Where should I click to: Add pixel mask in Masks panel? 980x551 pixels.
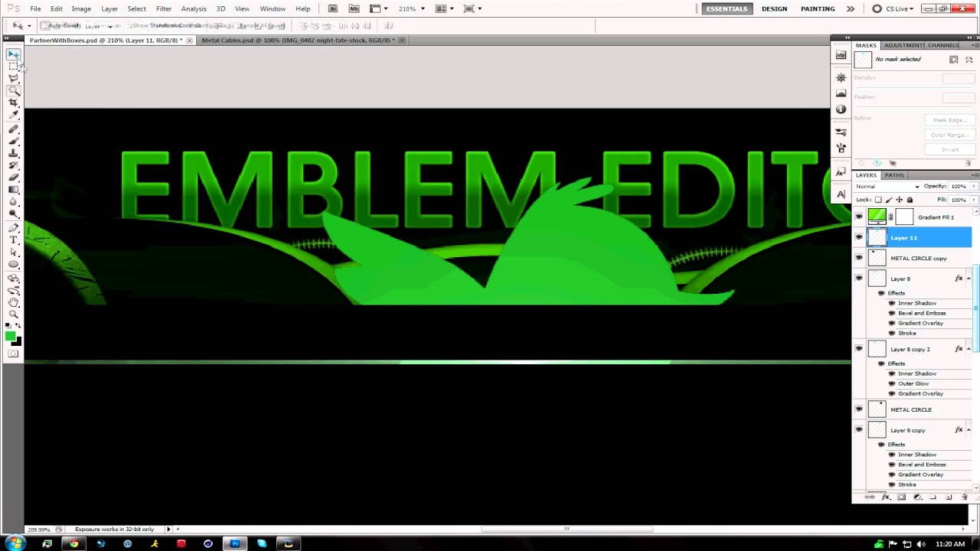pos(954,60)
